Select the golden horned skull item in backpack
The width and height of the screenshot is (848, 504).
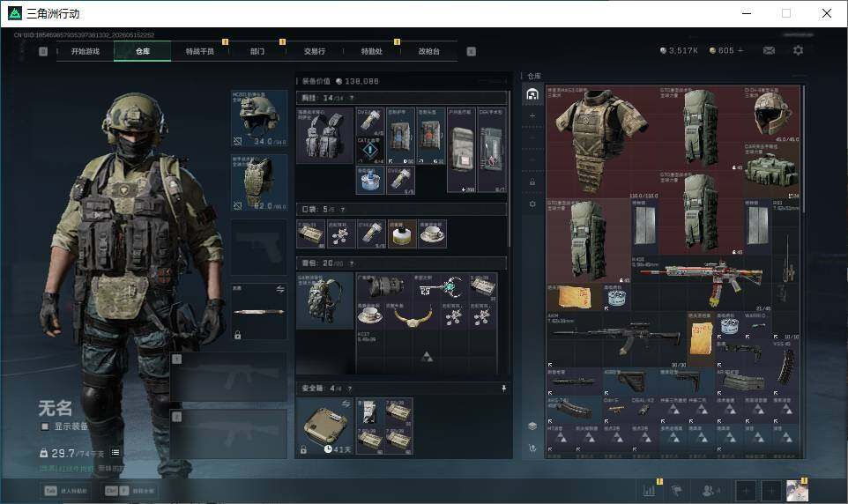pyautogui.click(x=413, y=315)
